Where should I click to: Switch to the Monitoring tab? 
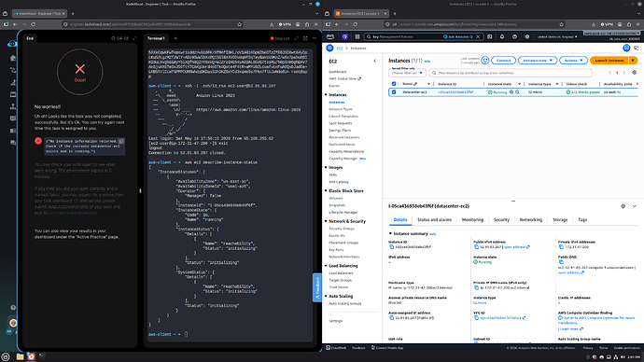(x=472, y=220)
